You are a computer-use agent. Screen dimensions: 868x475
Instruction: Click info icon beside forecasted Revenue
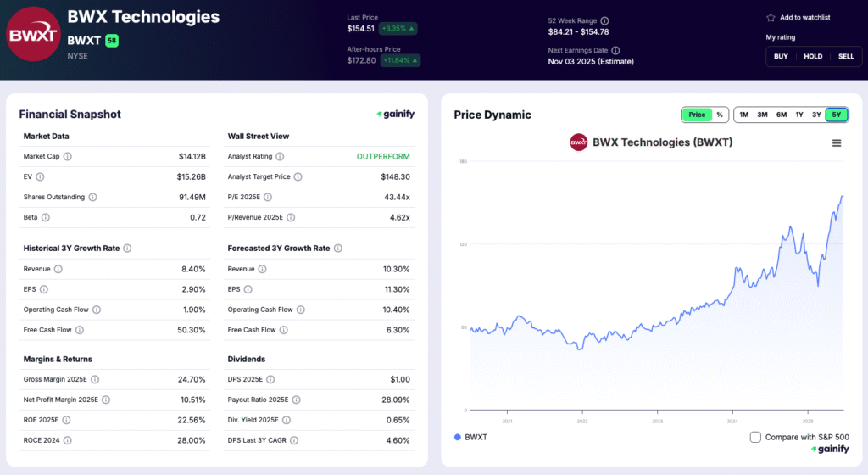263,269
